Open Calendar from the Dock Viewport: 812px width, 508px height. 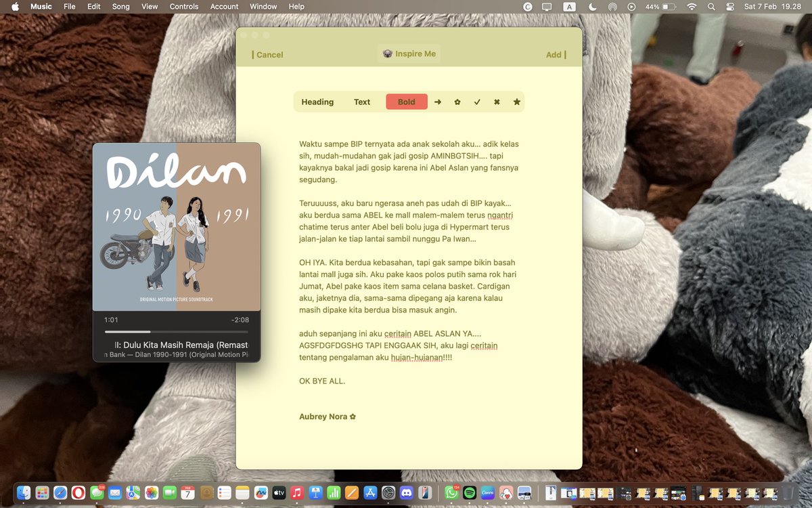pos(188,493)
